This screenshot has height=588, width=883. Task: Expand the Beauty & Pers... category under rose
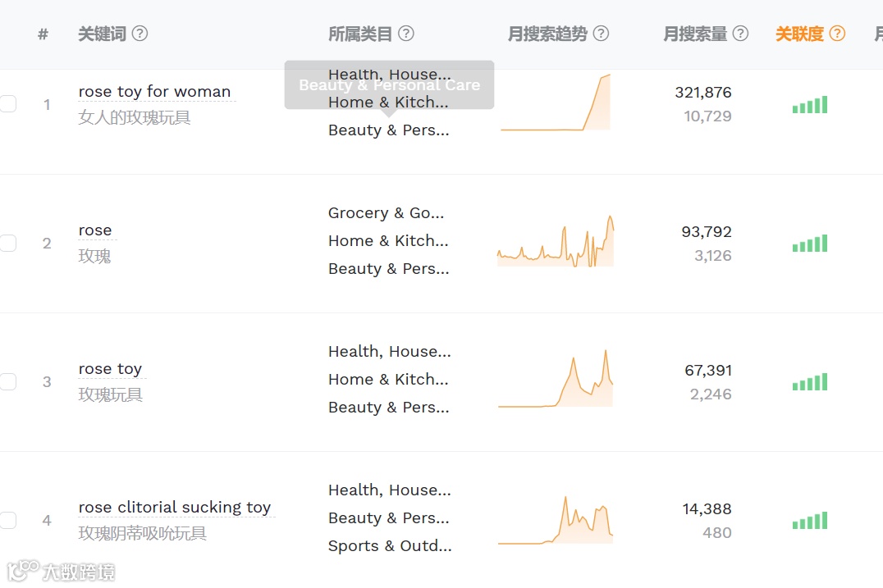388,268
